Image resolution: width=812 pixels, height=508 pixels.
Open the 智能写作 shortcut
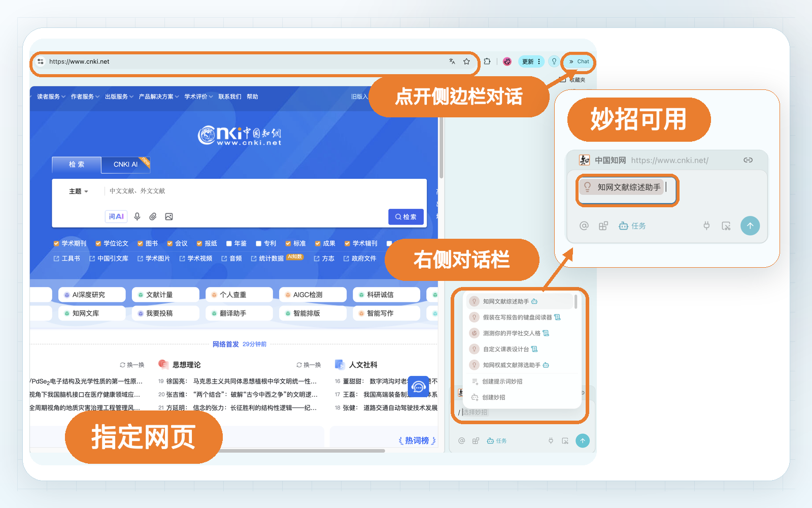tap(386, 313)
